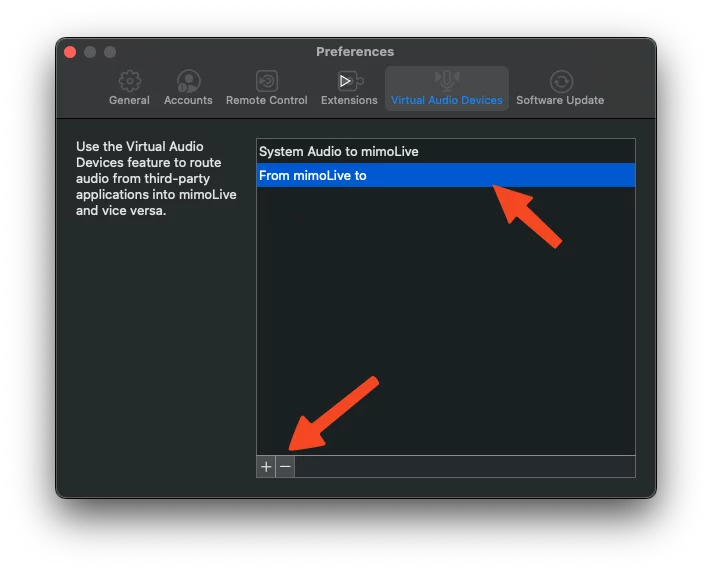
Task: Close the Preferences window
Action: (x=70, y=52)
